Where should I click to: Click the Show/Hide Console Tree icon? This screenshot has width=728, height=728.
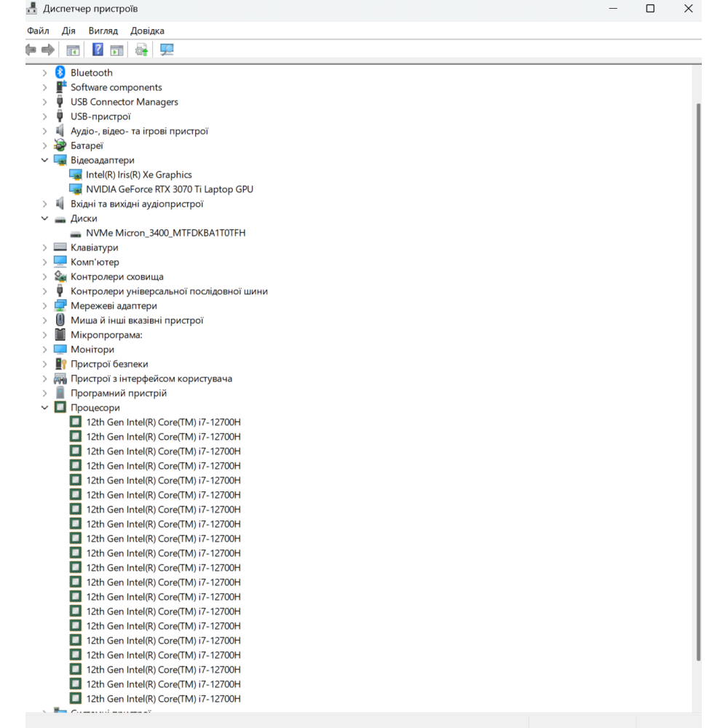click(73, 50)
